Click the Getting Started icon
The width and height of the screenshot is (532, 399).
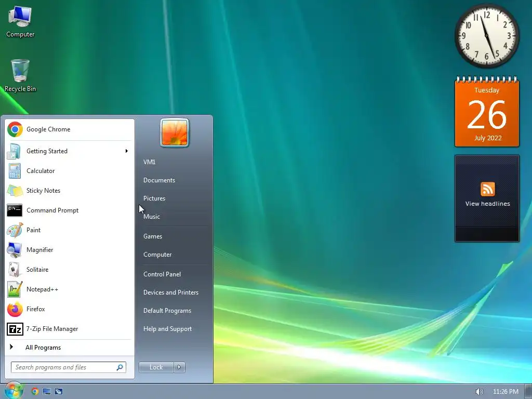[x=14, y=151]
